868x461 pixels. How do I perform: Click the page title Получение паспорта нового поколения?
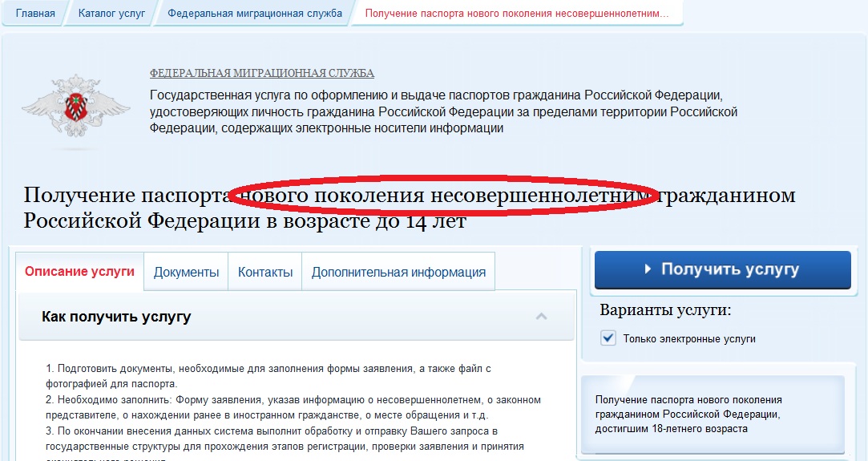pyautogui.click(x=410, y=208)
